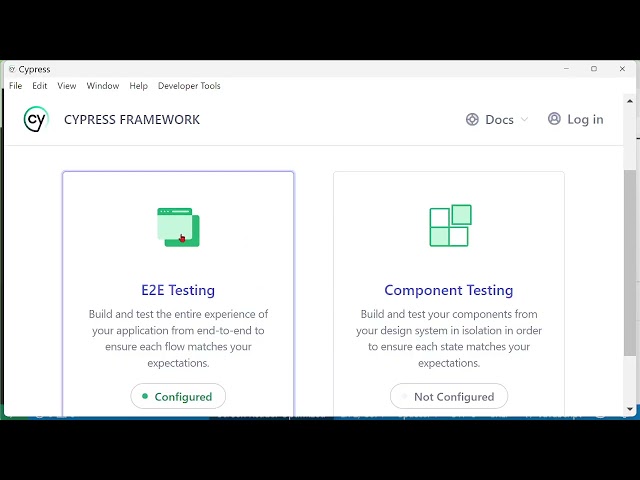The height and width of the screenshot is (480, 640).
Task: Click the Component Testing description paragraph
Action: point(449,338)
